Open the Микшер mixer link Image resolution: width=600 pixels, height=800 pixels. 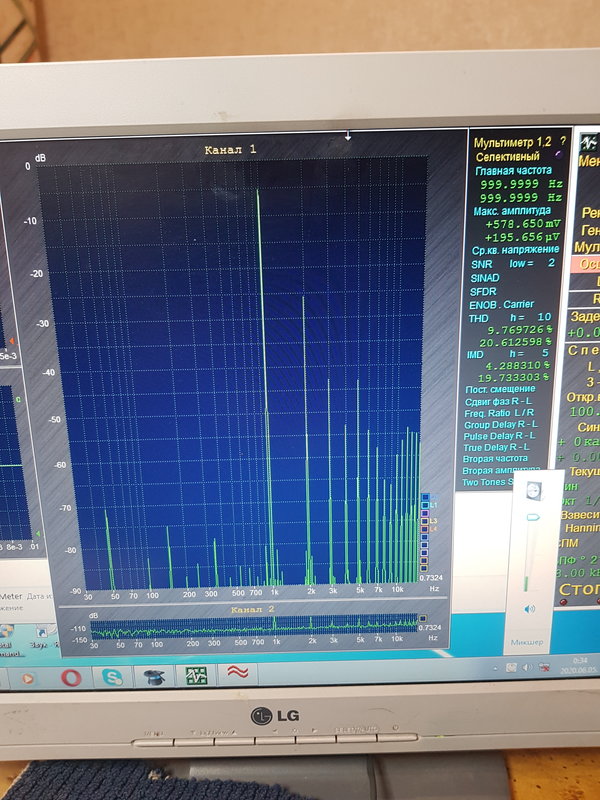pos(527,642)
